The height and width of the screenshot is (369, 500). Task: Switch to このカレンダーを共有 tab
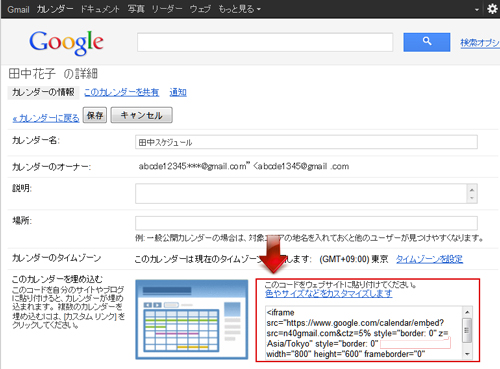122,92
